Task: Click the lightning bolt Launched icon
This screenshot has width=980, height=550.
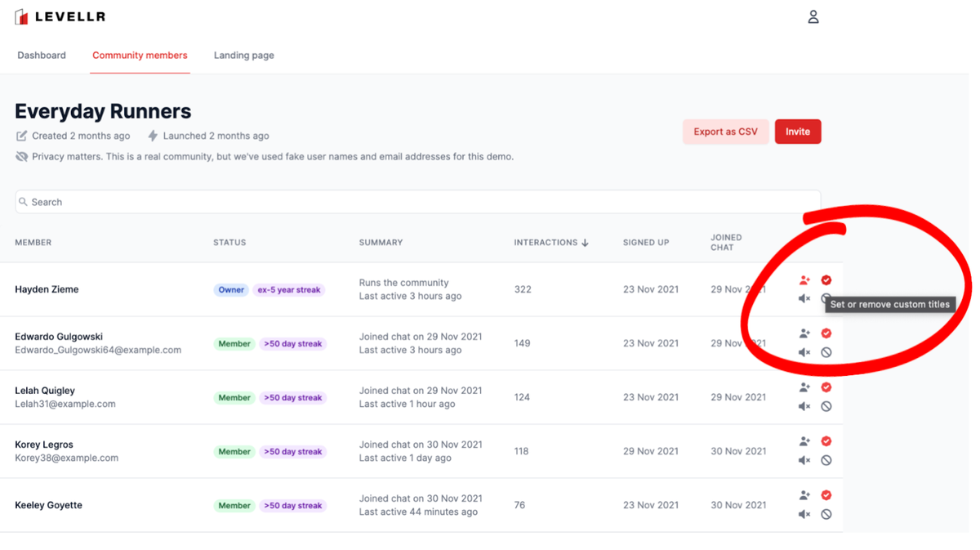Action: coord(153,136)
